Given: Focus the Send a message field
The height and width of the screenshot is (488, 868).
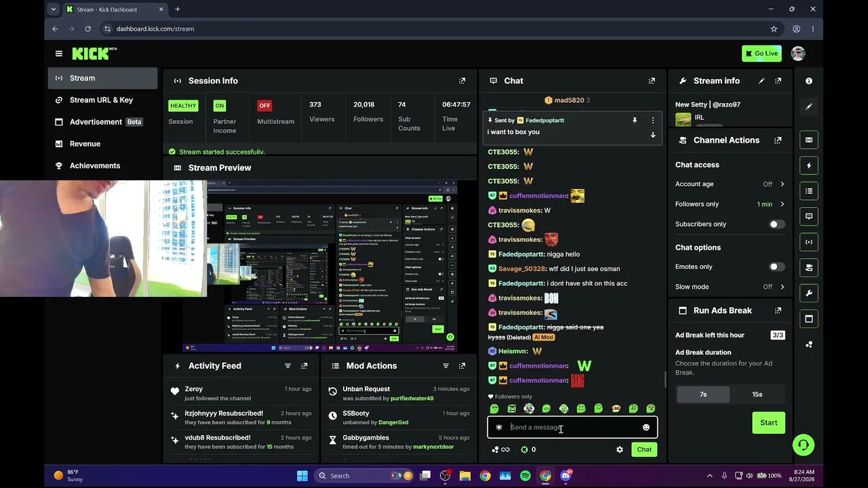Looking at the screenshot, I should (x=572, y=428).
